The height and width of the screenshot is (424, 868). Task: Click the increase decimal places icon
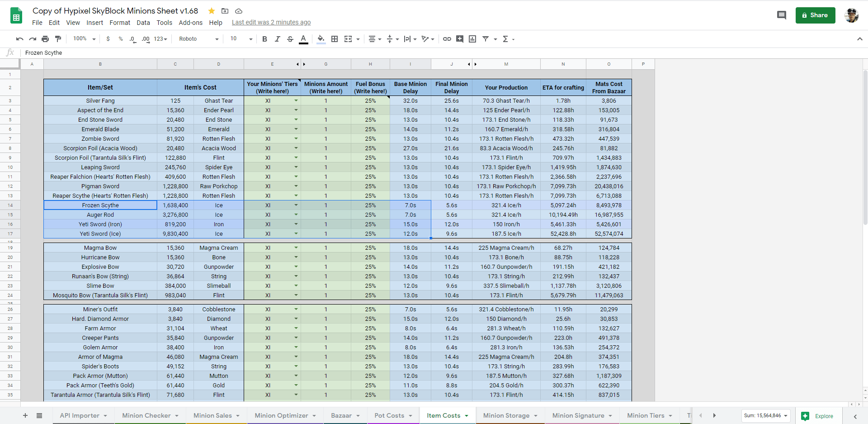pos(146,39)
